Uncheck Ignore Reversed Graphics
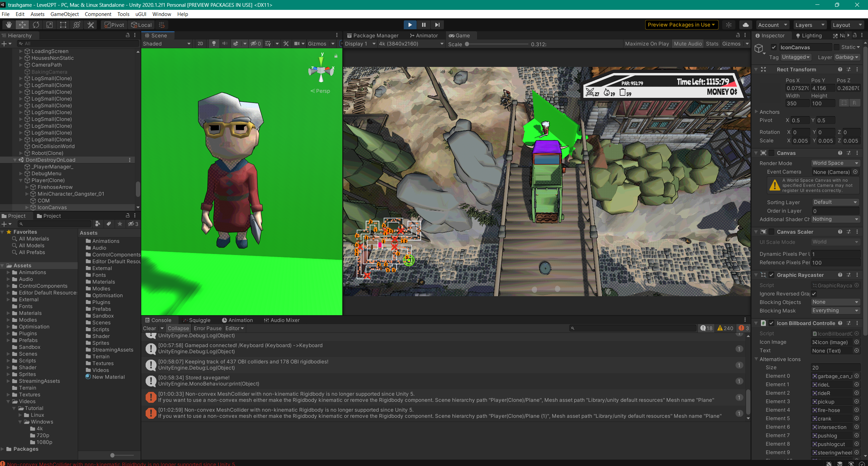Image resolution: width=868 pixels, height=466 pixels. [814, 294]
